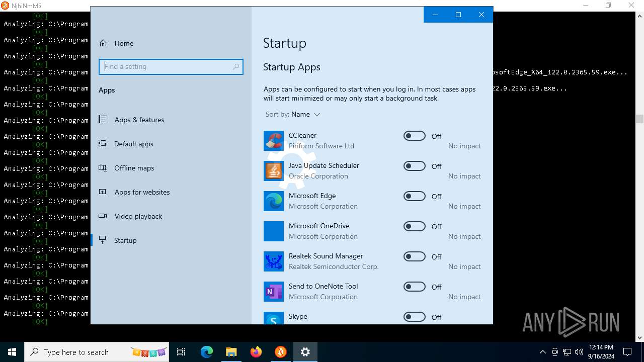Click the CCleaner app icon
Viewport: 644px width, 362px height.
274,141
